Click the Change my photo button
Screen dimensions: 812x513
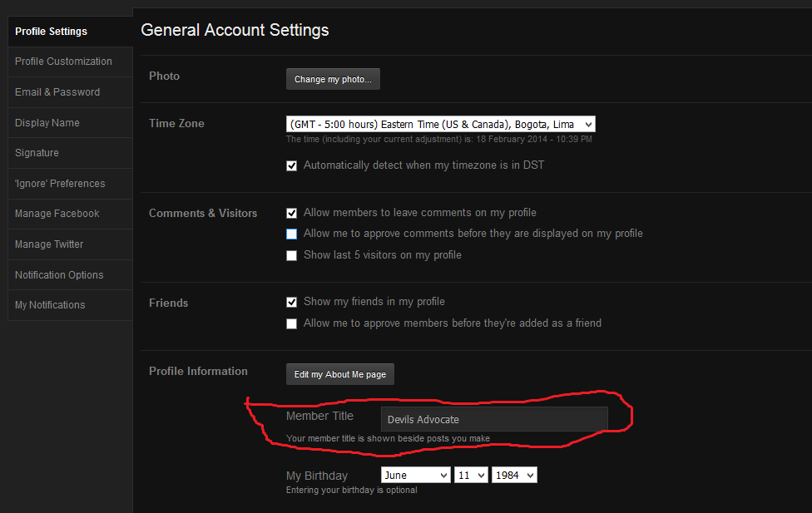[333, 79]
